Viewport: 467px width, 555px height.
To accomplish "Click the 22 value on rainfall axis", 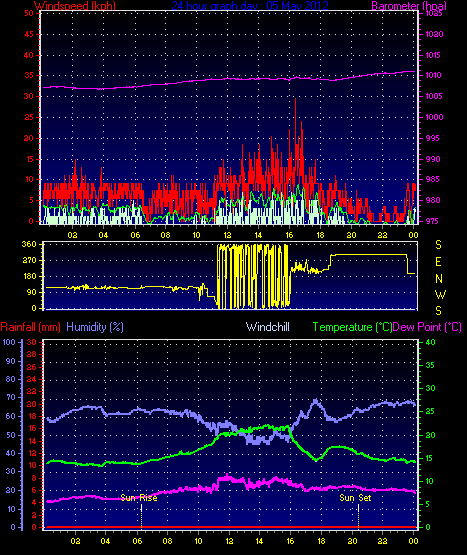I will (32, 391).
